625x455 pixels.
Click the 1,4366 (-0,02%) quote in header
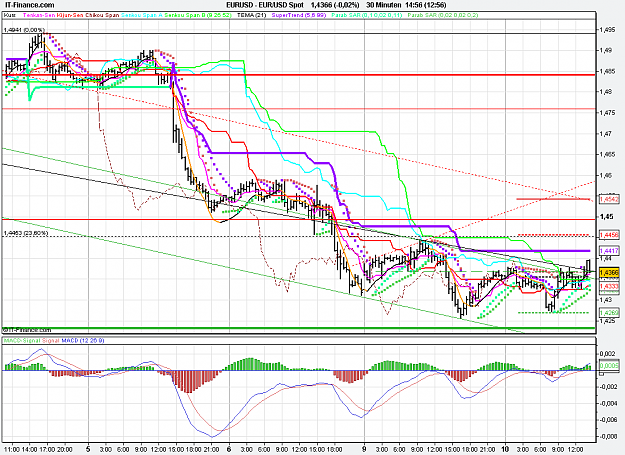point(335,5)
